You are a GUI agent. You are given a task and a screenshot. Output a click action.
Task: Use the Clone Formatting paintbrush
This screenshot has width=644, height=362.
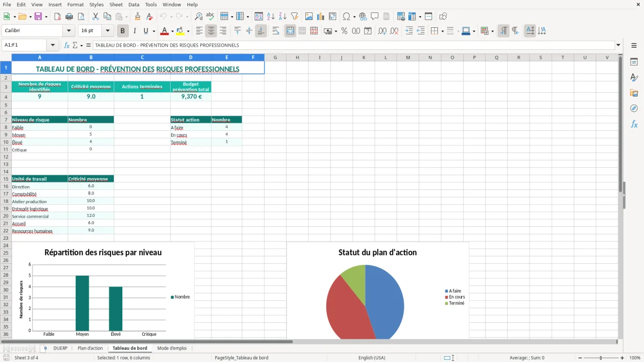pos(137,17)
